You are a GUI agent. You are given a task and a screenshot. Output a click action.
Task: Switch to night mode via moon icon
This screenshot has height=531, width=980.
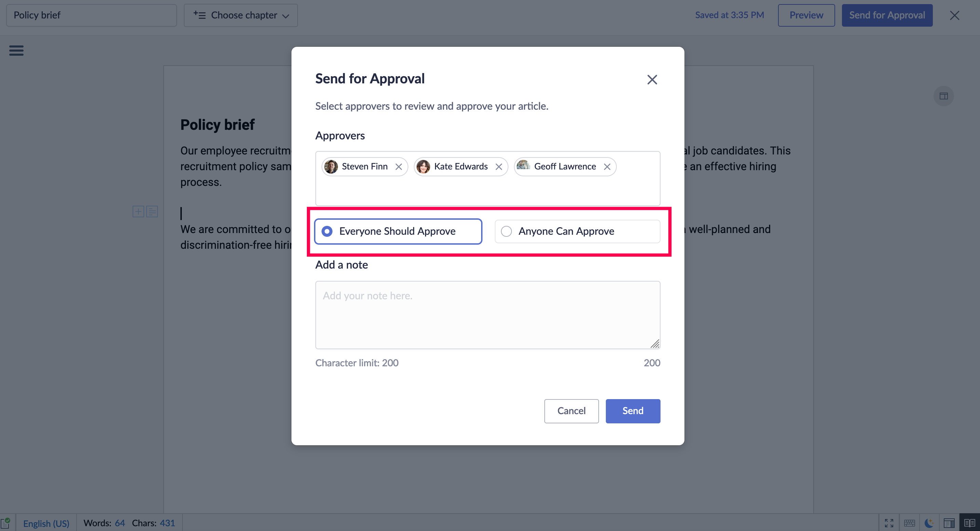[x=929, y=523]
